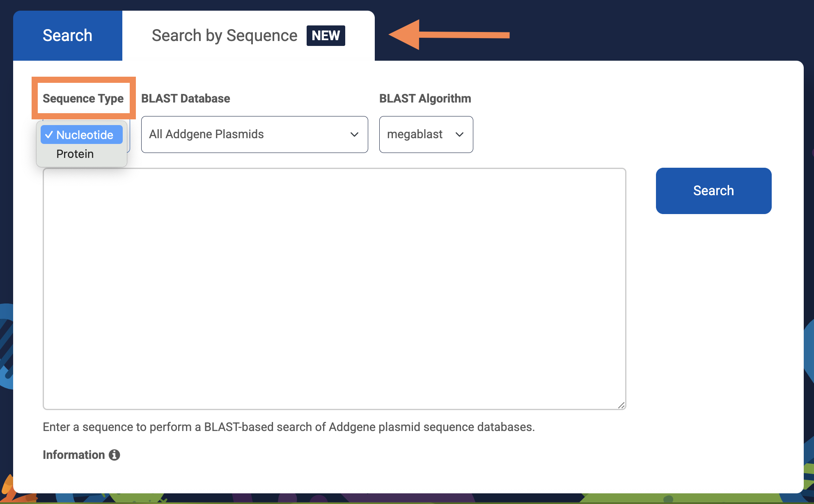Select the Nucleotide sequence type option

click(85, 135)
